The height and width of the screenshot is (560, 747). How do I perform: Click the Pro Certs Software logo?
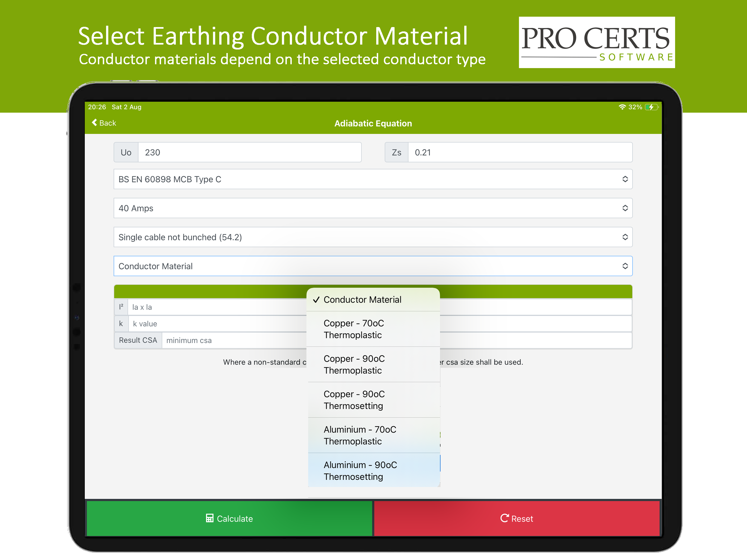597,42
